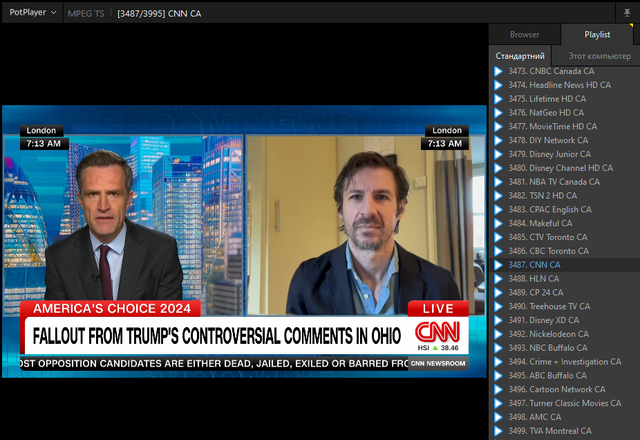This screenshot has height=440, width=640.
Task: Click play icon beside 3499. TVA Montreal CA
Action: point(498,431)
